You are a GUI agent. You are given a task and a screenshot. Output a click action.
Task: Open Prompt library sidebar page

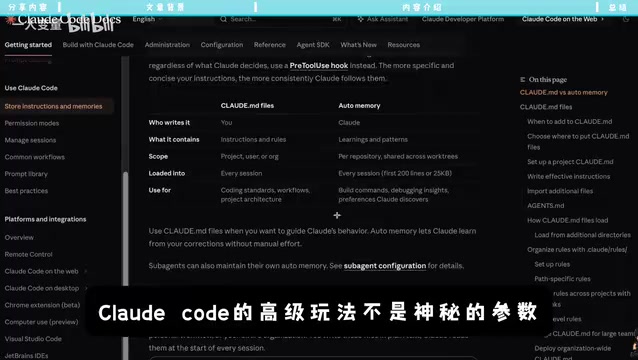click(26, 174)
